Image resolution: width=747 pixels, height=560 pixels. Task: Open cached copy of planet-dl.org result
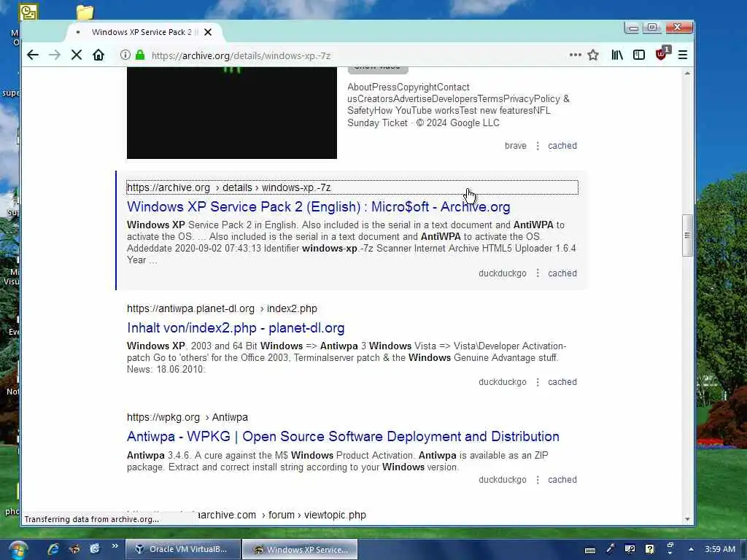[562, 382]
